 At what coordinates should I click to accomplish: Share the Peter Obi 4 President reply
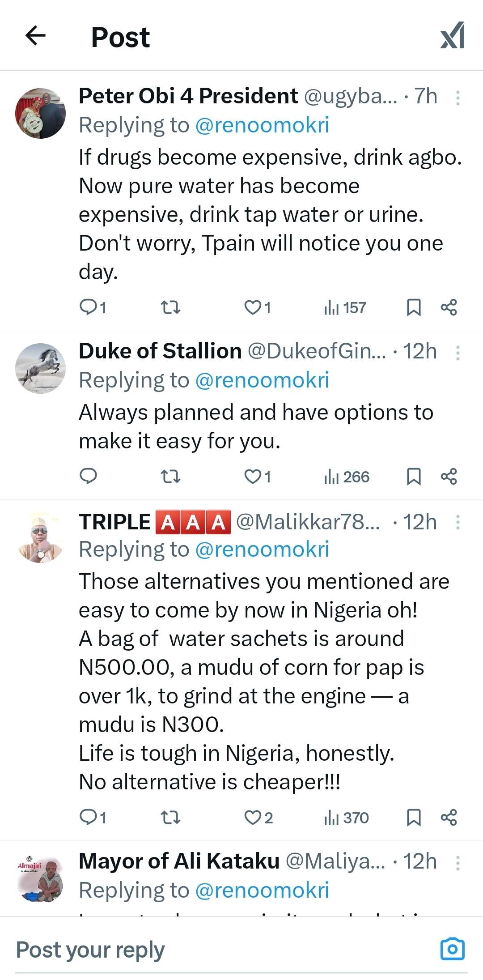[449, 307]
